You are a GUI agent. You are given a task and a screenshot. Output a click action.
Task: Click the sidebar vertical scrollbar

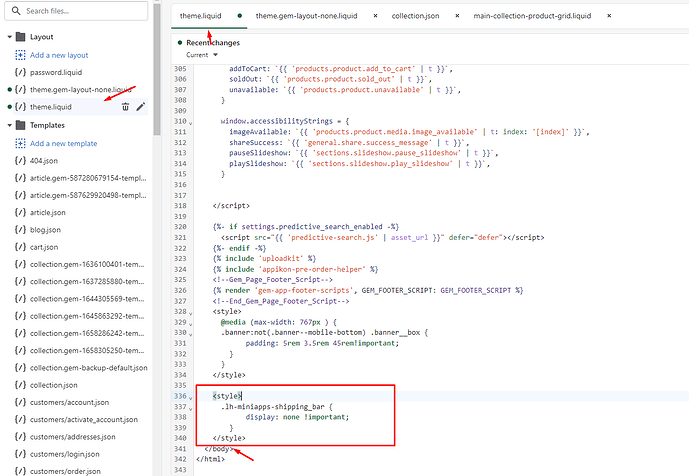(157, 69)
